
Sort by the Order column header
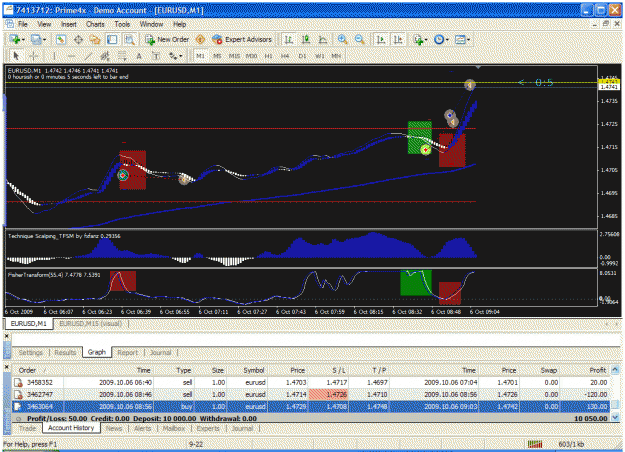click(x=38, y=370)
